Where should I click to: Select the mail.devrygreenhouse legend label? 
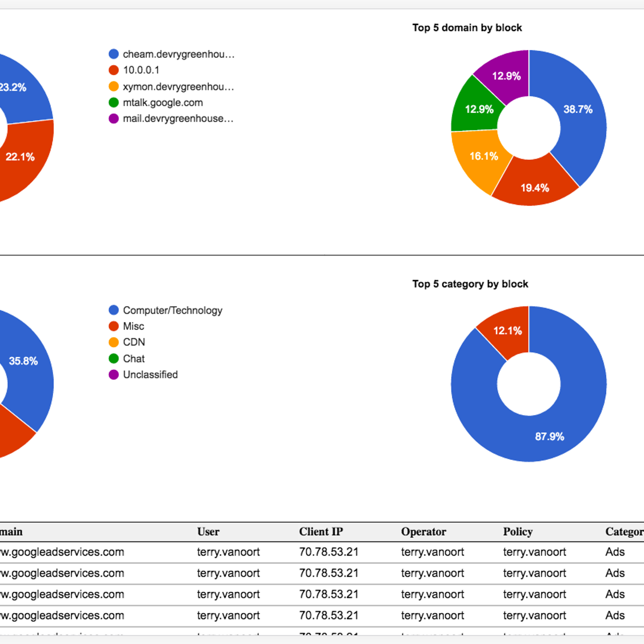click(178, 119)
